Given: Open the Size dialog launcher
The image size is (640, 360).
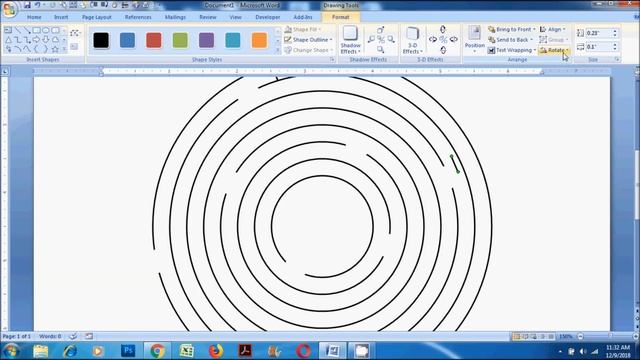Looking at the screenshot, I should pos(617,60).
